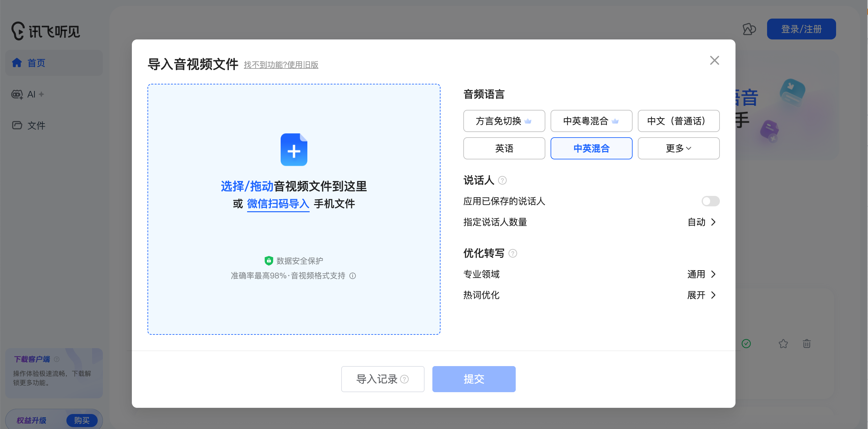The height and width of the screenshot is (429, 868).
Task: Open the 文件 section in the sidebar
Action: coord(36,125)
